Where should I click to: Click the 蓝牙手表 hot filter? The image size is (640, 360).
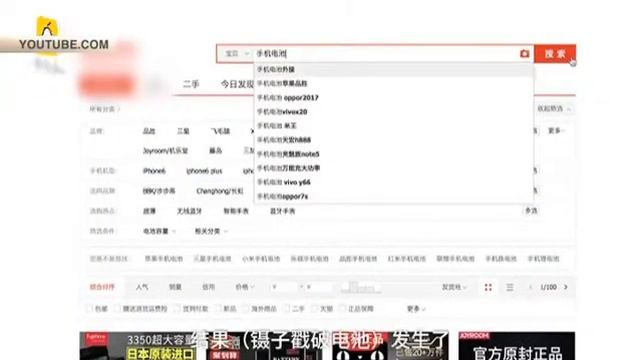[x=282, y=211]
